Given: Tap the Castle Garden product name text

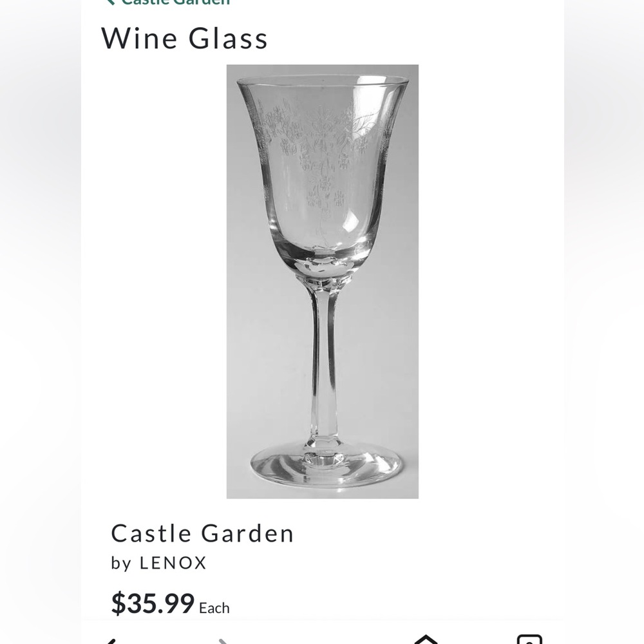Looking at the screenshot, I should tap(202, 533).
